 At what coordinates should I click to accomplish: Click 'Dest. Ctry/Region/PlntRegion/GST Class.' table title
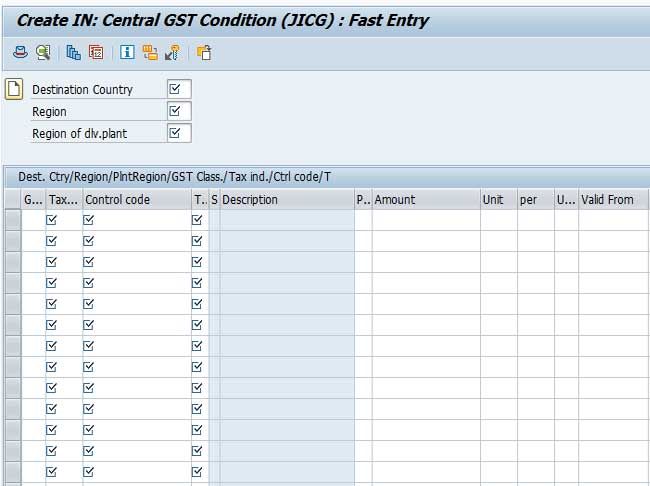(x=174, y=177)
